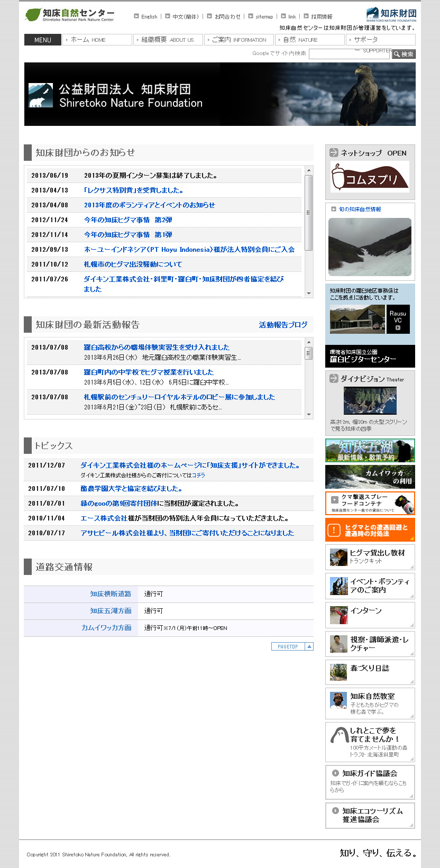Screen dimensions: 440x868
Task: Open the コムヌプリ net shop banner
Action: coord(370,177)
